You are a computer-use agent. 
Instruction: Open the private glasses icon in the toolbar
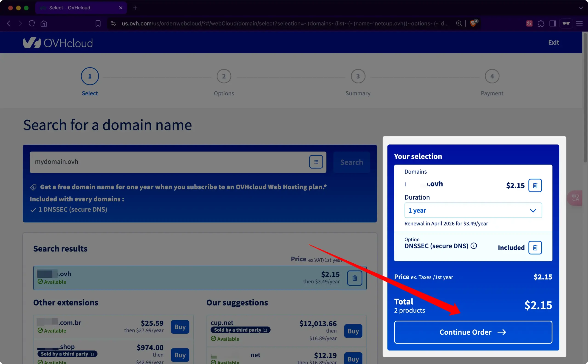coord(566,23)
